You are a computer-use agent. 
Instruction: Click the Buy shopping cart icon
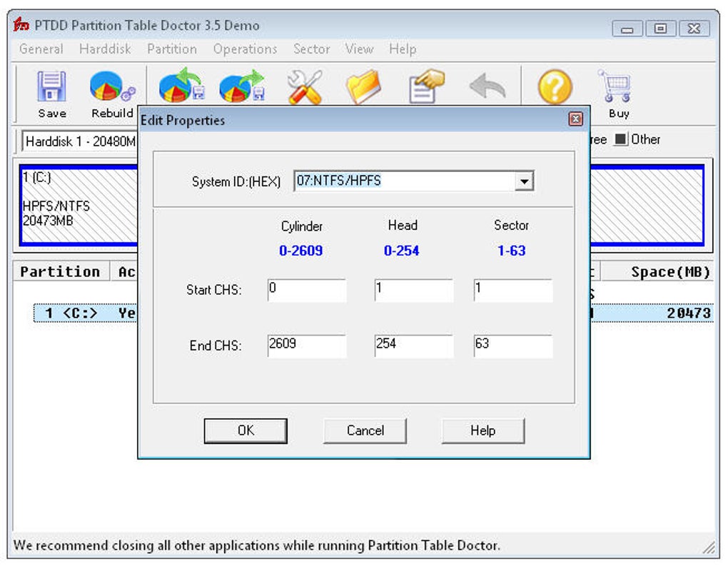(616, 86)
